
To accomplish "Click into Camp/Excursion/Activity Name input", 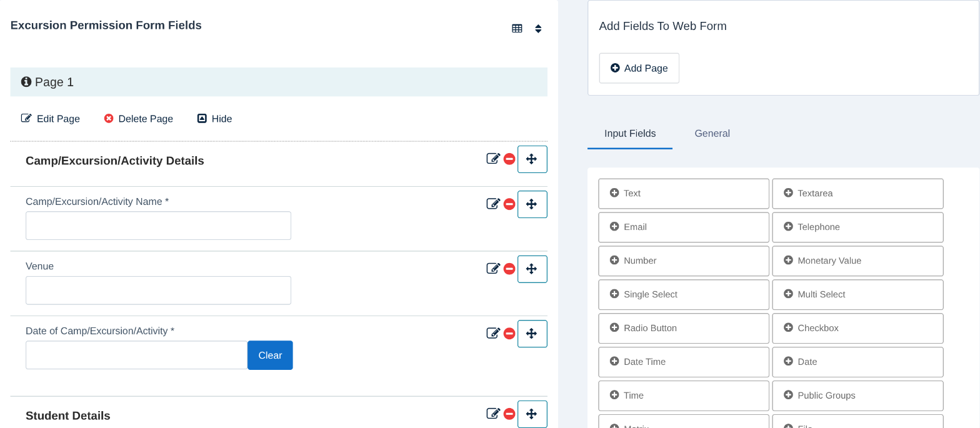I will [x=158, y=226].
